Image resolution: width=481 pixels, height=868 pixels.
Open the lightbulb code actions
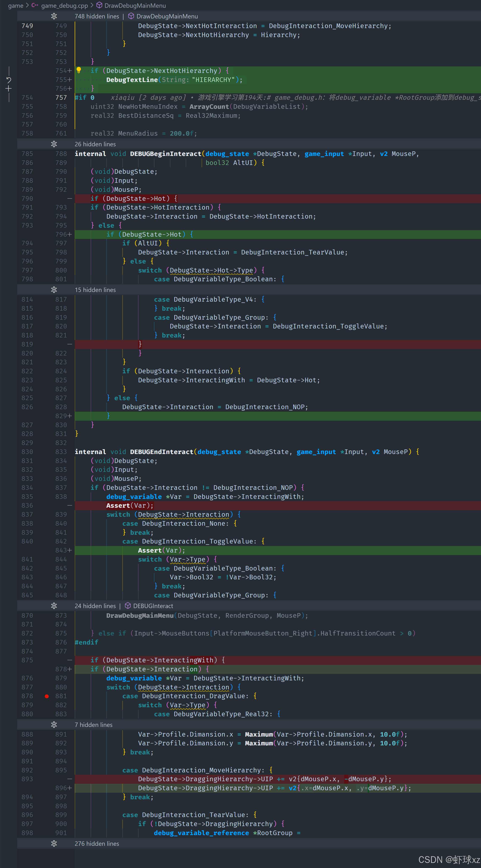click(x=79, y=70)
